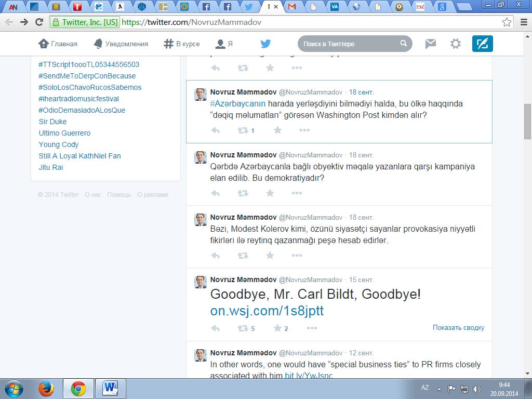Retweet the Carl Bildt goodbye tweet
Screen dimensions: 532x399
(243, 328)
